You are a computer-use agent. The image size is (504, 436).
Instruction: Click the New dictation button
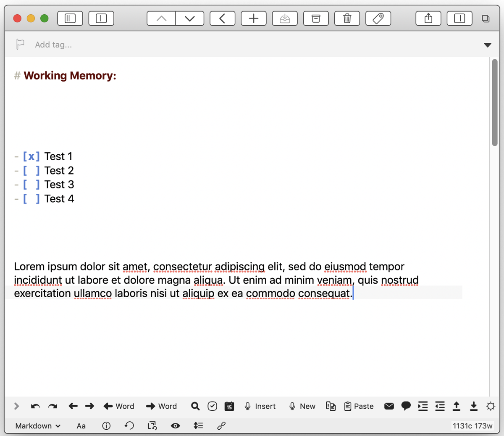tap(302, 406)
